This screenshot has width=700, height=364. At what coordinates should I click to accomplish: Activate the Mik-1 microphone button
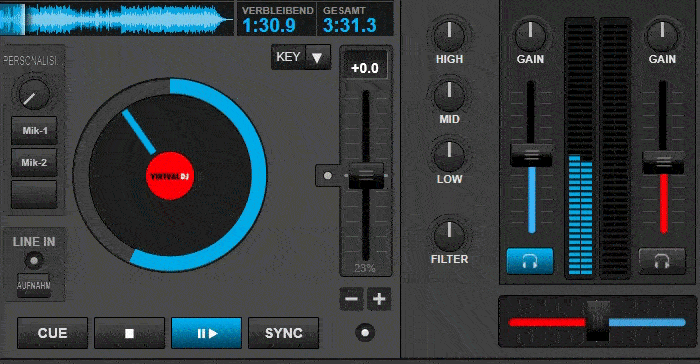point(34,131)
